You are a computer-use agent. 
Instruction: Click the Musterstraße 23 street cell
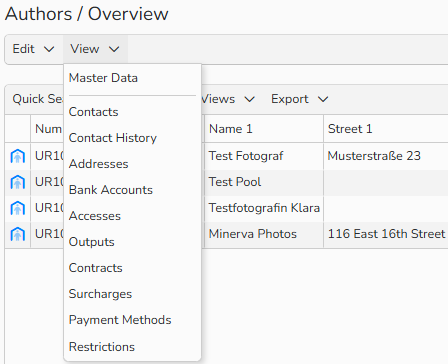click(386, 156)
